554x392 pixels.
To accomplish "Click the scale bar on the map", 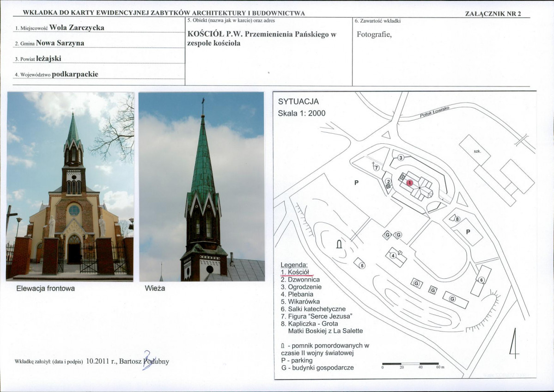I will tap(411, 364).
